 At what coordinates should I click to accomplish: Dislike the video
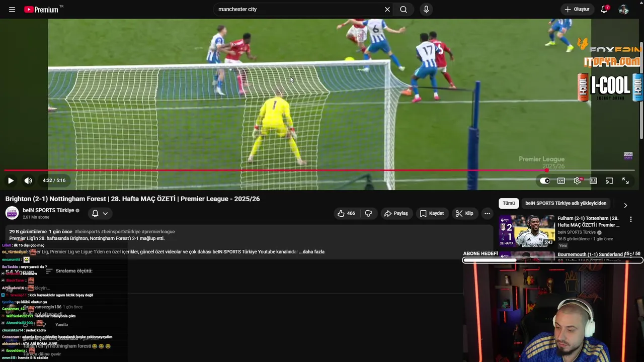click(x=368, y=214)
